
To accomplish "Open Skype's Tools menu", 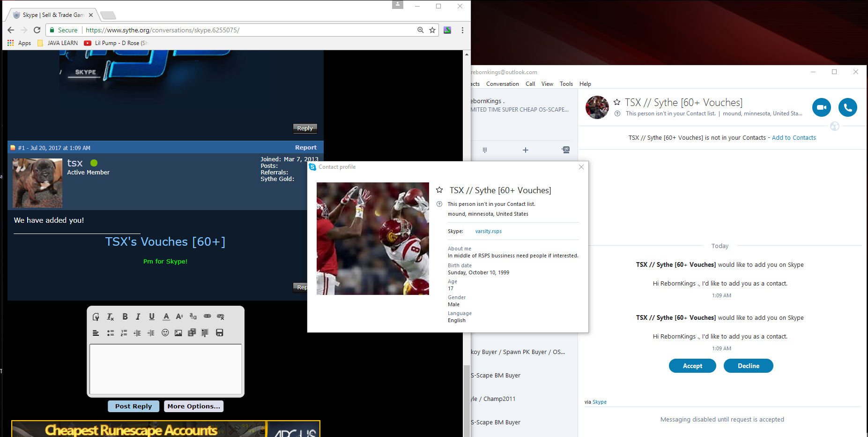I will pyautogui.click(x=566, y=84).
